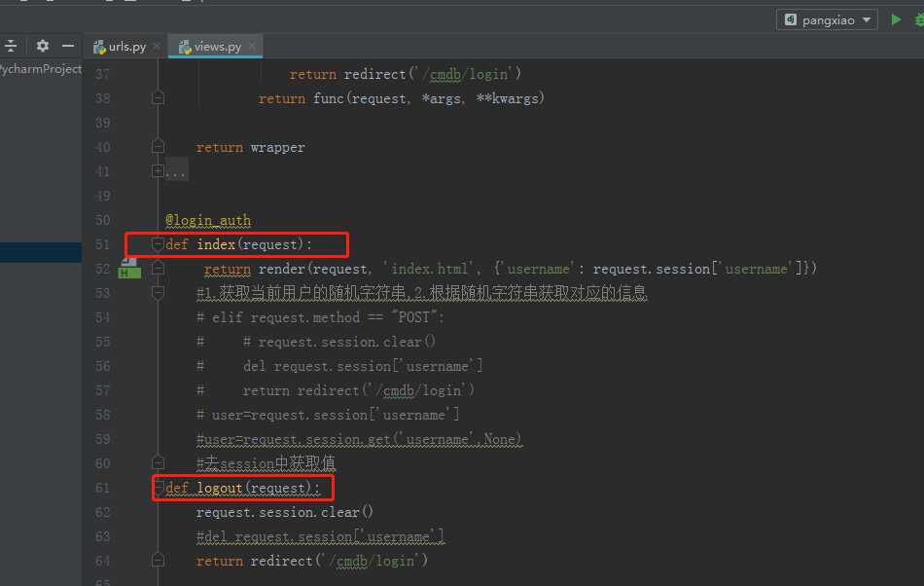Click 'def logout(request):' text
The width and height of the screenshot is (924, 586).
coord(243,488)
